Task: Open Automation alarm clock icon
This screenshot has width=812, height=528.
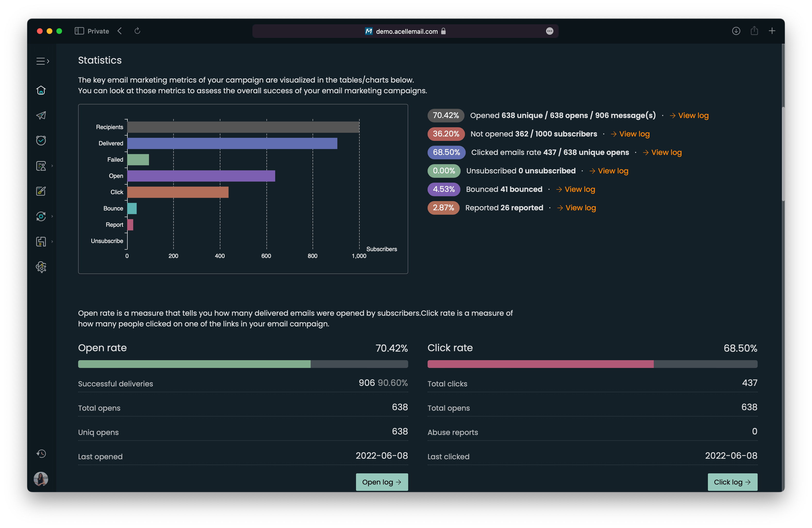Action: tap(41, 140)
